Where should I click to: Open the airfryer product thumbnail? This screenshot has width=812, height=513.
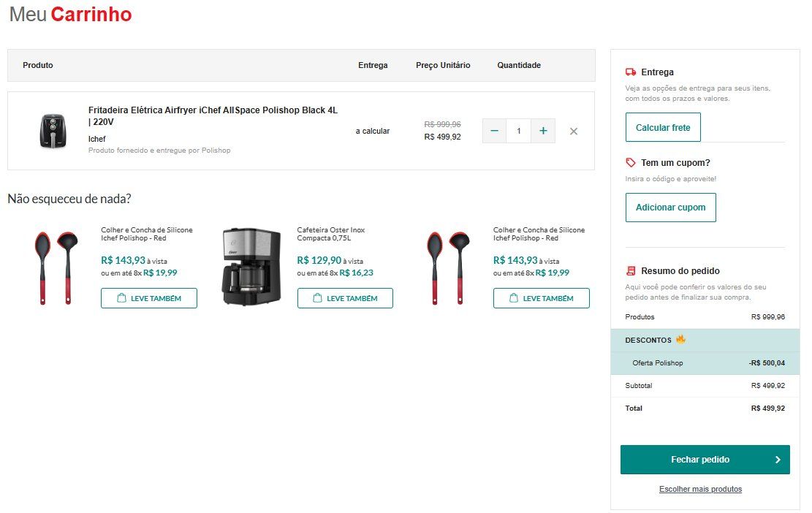pos(53,132)
